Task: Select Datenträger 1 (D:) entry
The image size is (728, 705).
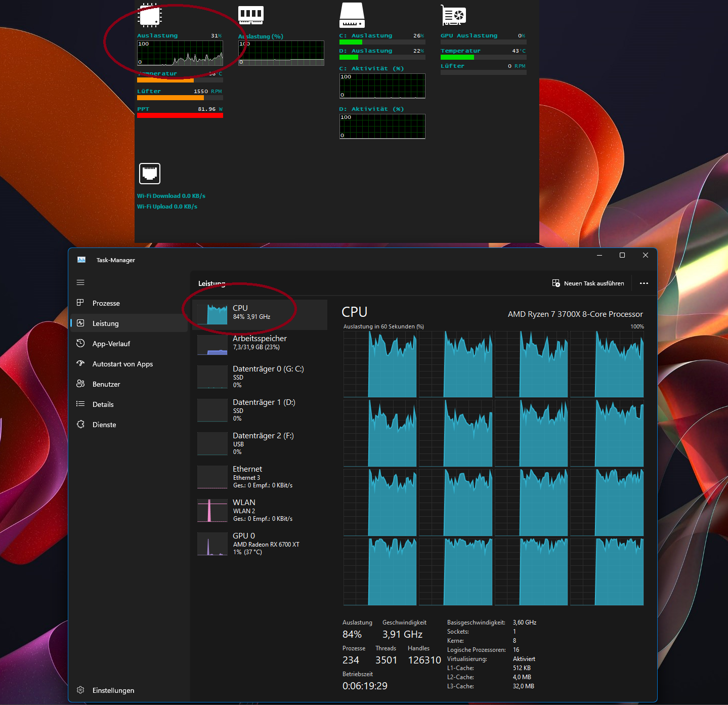Action: click(260, 410)
